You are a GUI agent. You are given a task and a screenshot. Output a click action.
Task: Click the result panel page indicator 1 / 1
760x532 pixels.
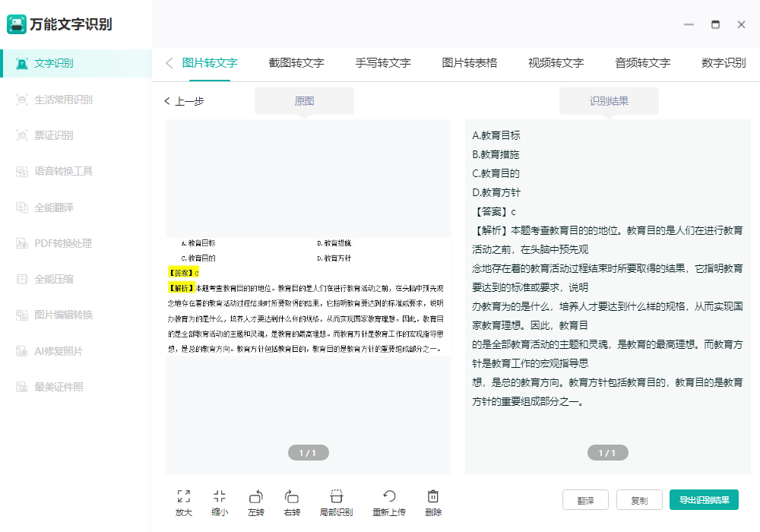tap(608, 452)
